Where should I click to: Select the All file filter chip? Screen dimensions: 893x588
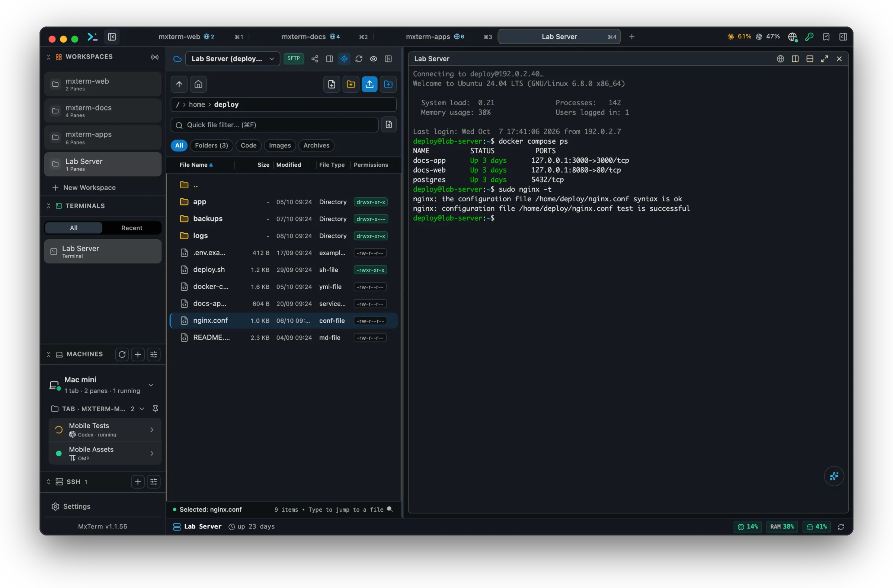(179, 145)
